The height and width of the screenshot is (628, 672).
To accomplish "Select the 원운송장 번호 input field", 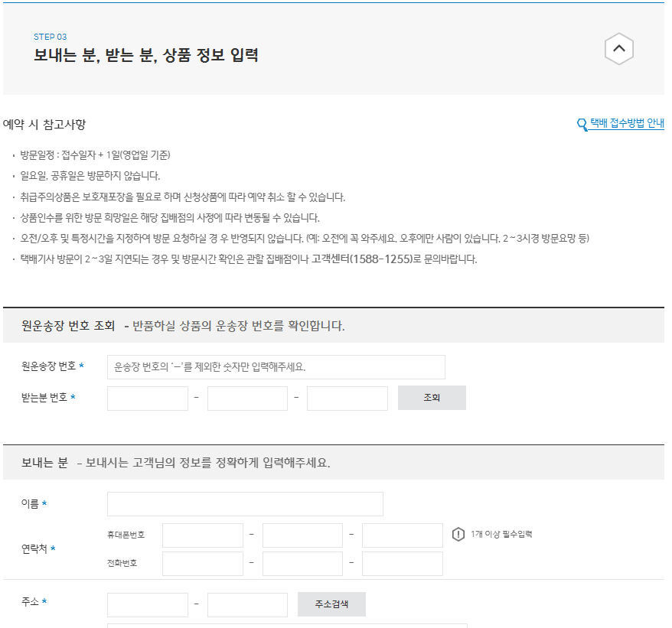I will (276, 367).
